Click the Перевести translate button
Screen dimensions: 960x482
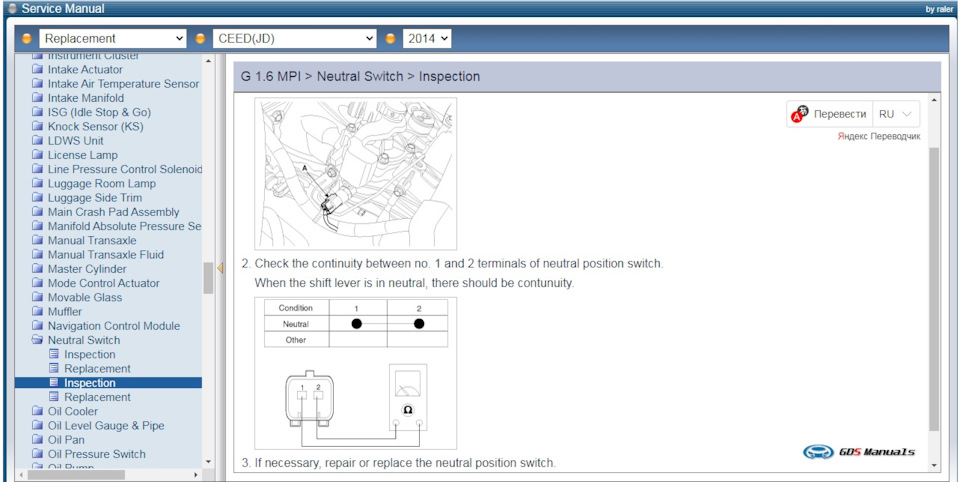click(x=839, y=114)
